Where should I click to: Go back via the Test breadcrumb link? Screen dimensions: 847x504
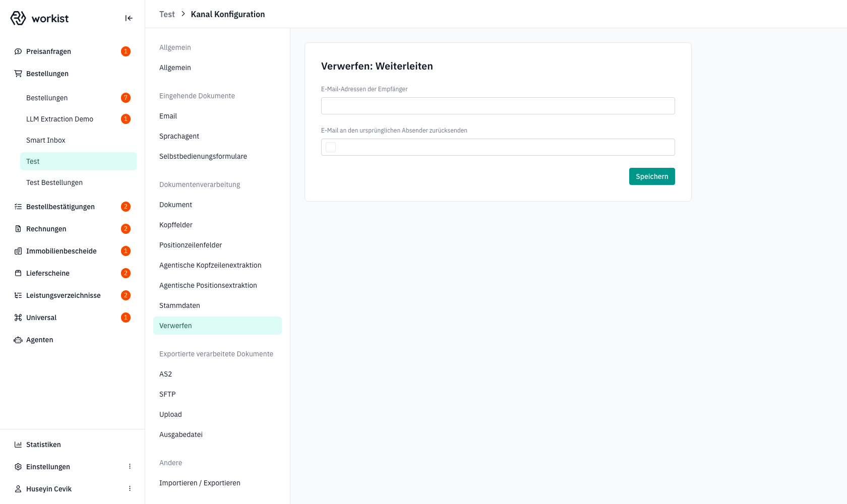tap(167, 14)
